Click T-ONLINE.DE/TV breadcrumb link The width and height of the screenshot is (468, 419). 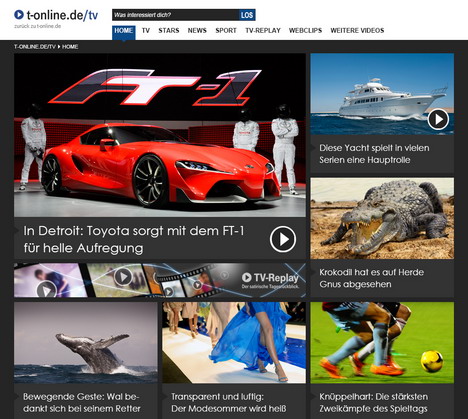(x=35, y=47)
